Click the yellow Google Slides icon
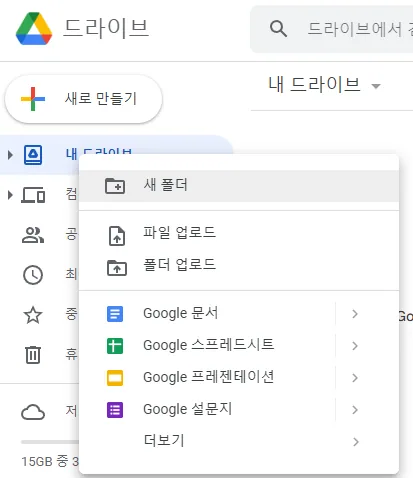 coord(115,378)
